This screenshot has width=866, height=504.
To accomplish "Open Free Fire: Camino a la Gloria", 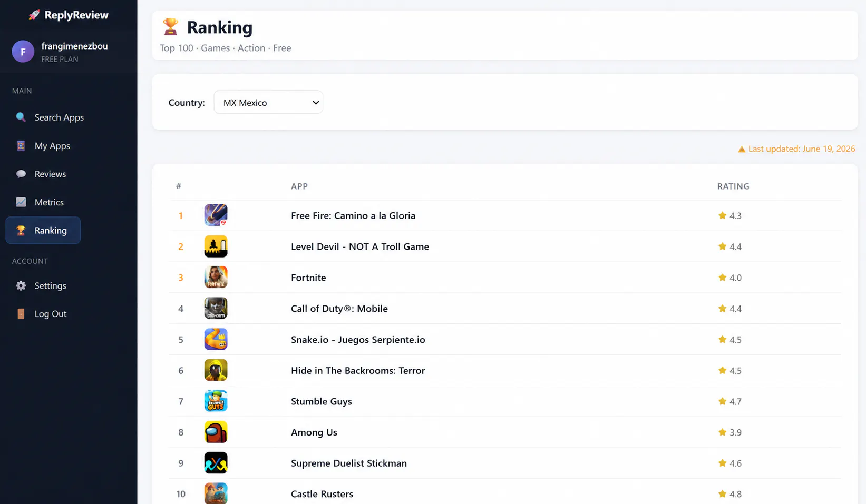I will tap(353, 215).
